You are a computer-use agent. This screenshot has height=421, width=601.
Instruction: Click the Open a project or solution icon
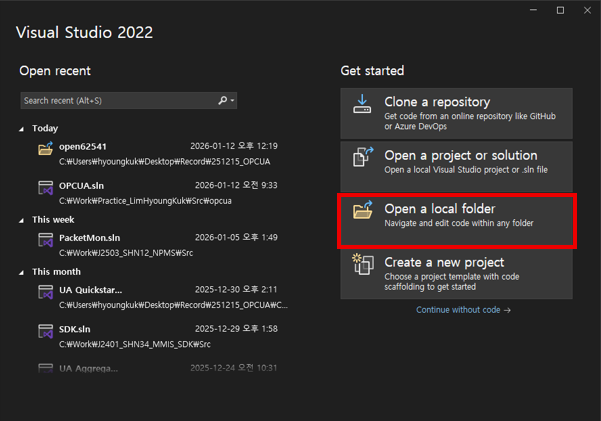point(362,157)
